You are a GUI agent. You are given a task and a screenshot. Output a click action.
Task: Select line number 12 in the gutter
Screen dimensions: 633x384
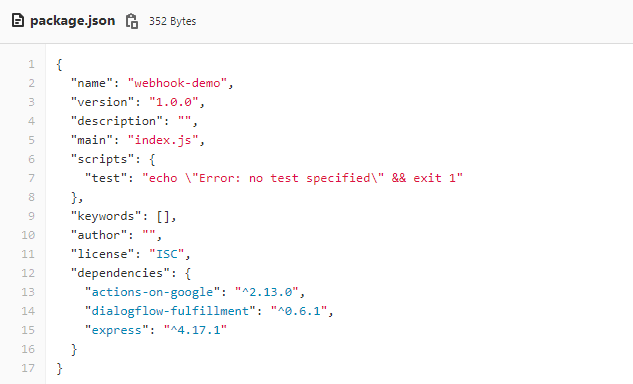tap(28, 273)
